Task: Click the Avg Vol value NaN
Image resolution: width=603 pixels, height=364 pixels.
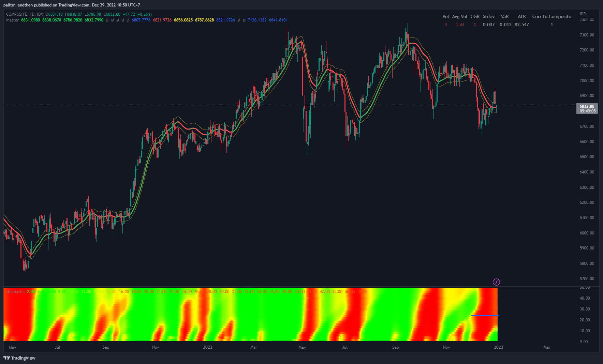Action: click(x=459, y=25)
